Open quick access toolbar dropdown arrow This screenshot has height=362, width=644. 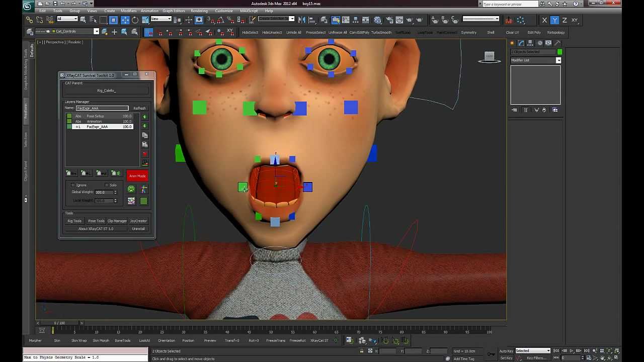coord(92,4)
